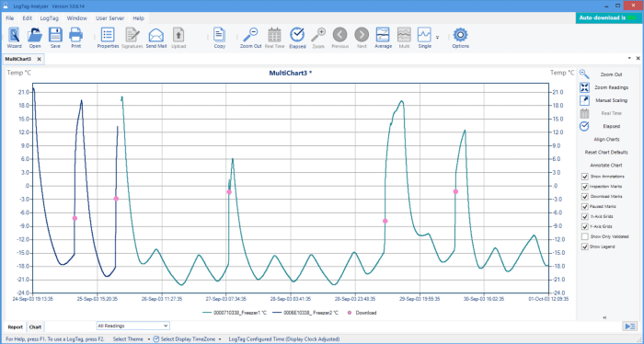This screenshot has width=644, height=344.
Task: Print the current chart
Action: (76, 38)
